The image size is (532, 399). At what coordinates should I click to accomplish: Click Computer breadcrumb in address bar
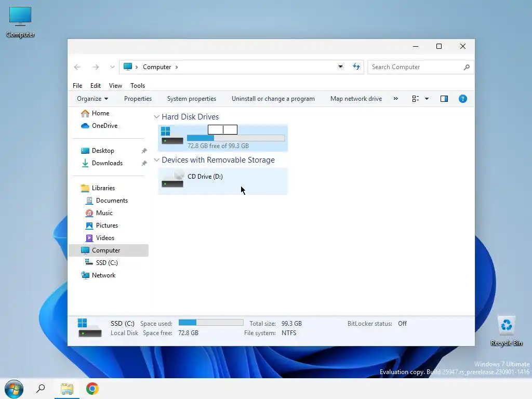click(157, 67)
